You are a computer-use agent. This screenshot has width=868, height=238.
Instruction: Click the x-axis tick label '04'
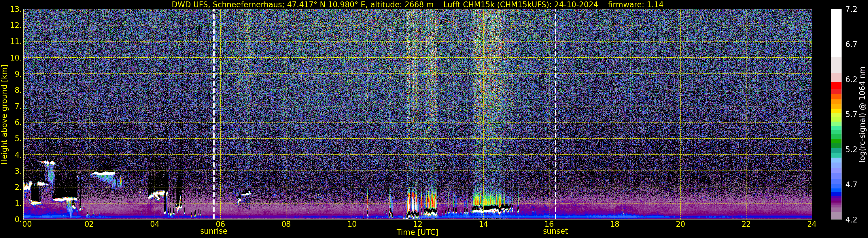coord(154,224)
